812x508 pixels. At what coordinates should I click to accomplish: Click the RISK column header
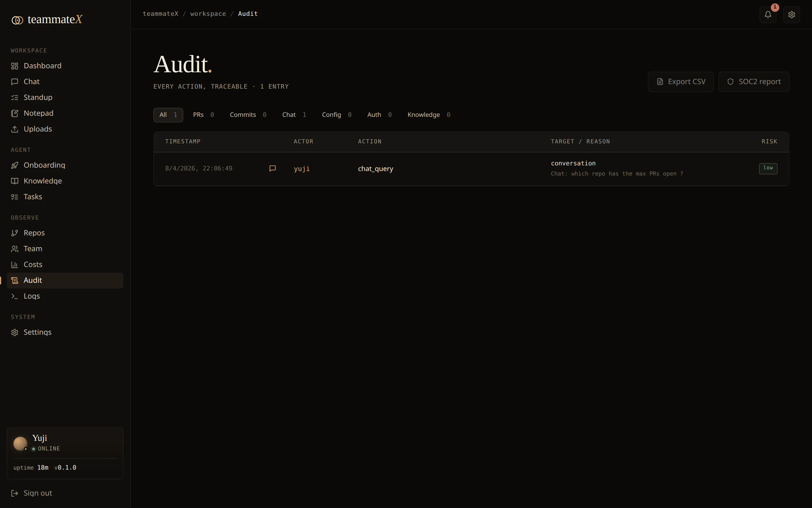[x=769, y=141]
